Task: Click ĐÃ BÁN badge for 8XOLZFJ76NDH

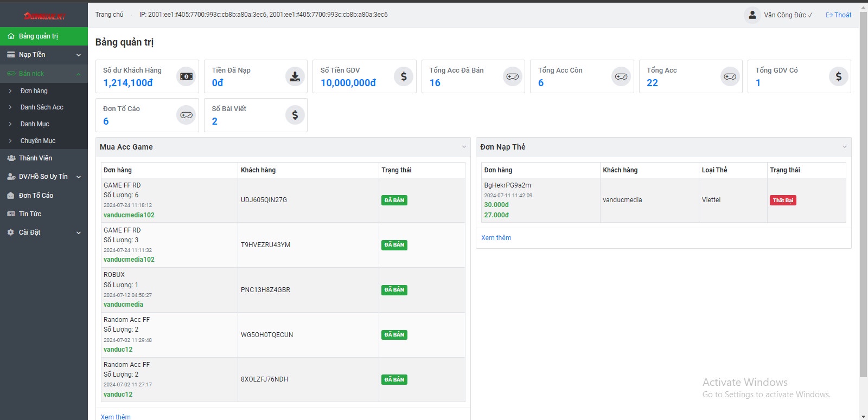Action: 394,379
